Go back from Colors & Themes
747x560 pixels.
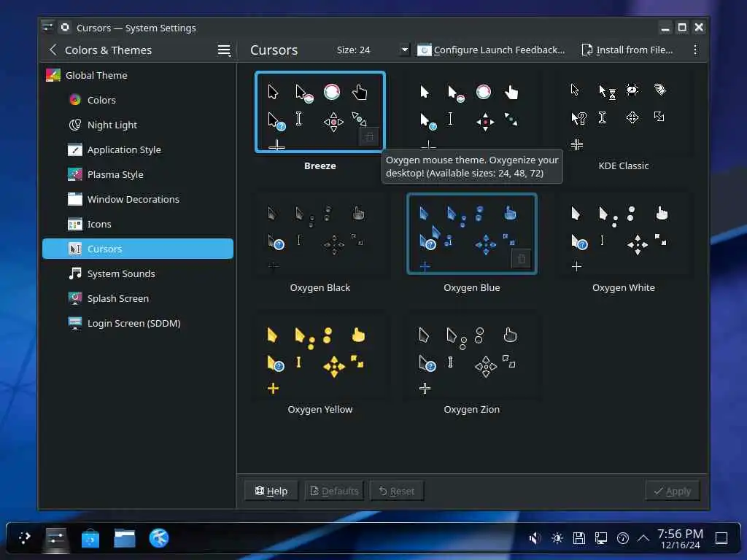point(53,50)
